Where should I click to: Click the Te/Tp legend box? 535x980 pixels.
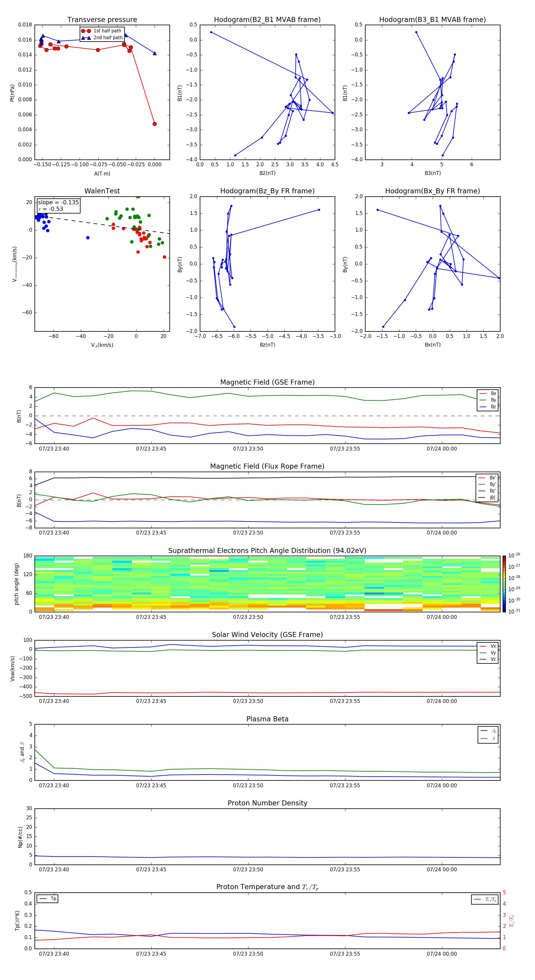click(485, 899)
